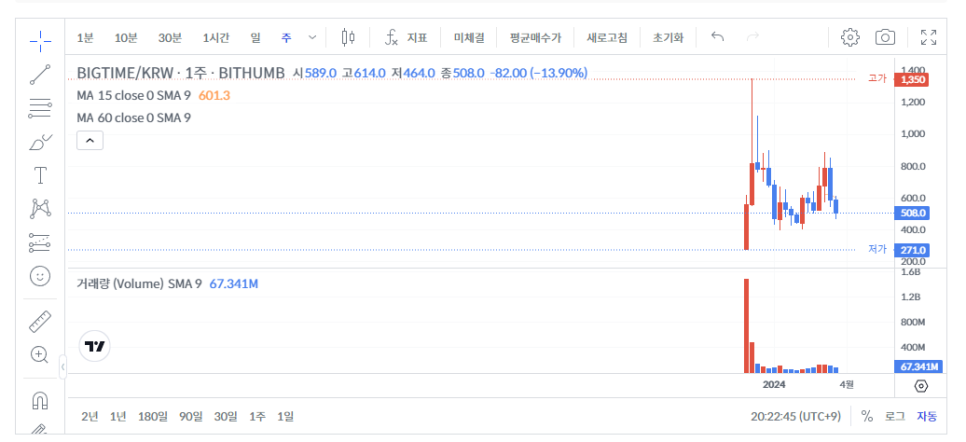Open chart settings gear
Screen dimensions: 966x442
pyautogui.click(x=850, y=38)
